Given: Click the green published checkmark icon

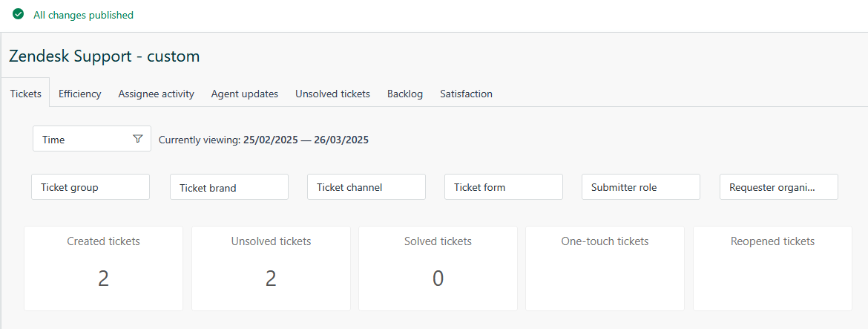Looking at the screenshot, I should tap(19, 14).
